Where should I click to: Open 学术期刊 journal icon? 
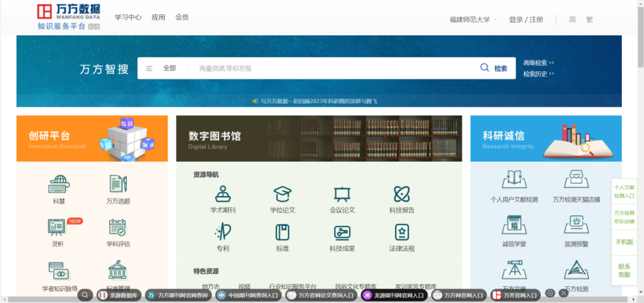pos(223,194)
